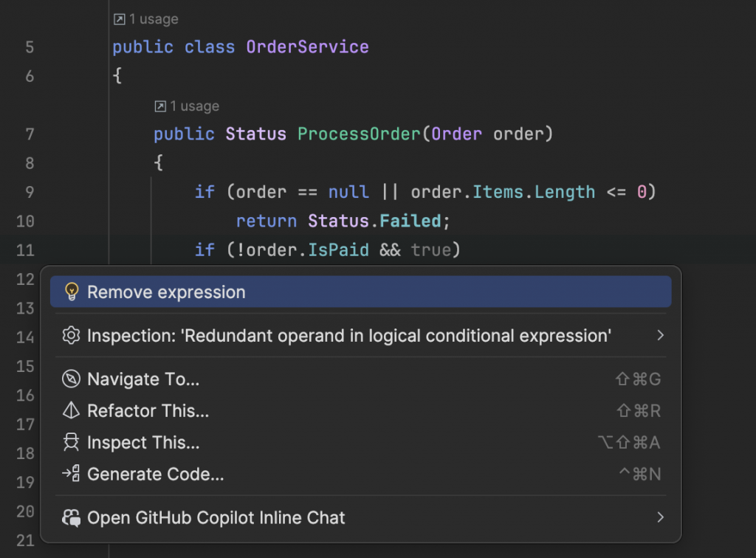Click the lightbulb quick-fix icon

click(x=71, y=292)
